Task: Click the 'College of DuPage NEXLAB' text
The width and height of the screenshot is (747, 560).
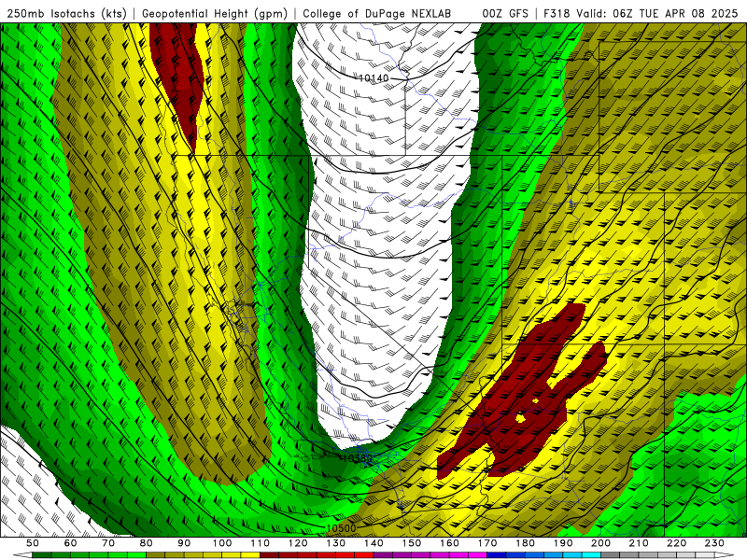Action: coord(377,13)
